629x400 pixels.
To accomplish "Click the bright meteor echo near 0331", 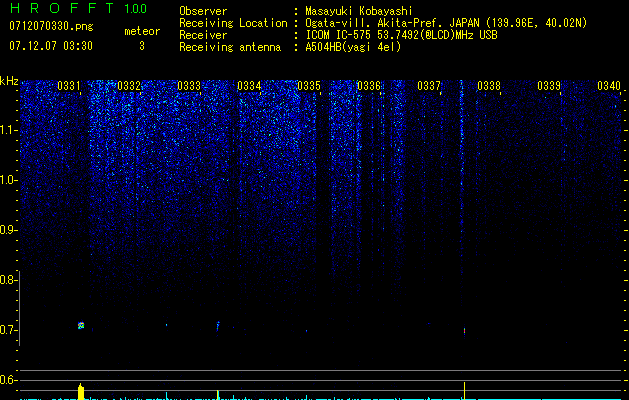I will coord(81,325).
